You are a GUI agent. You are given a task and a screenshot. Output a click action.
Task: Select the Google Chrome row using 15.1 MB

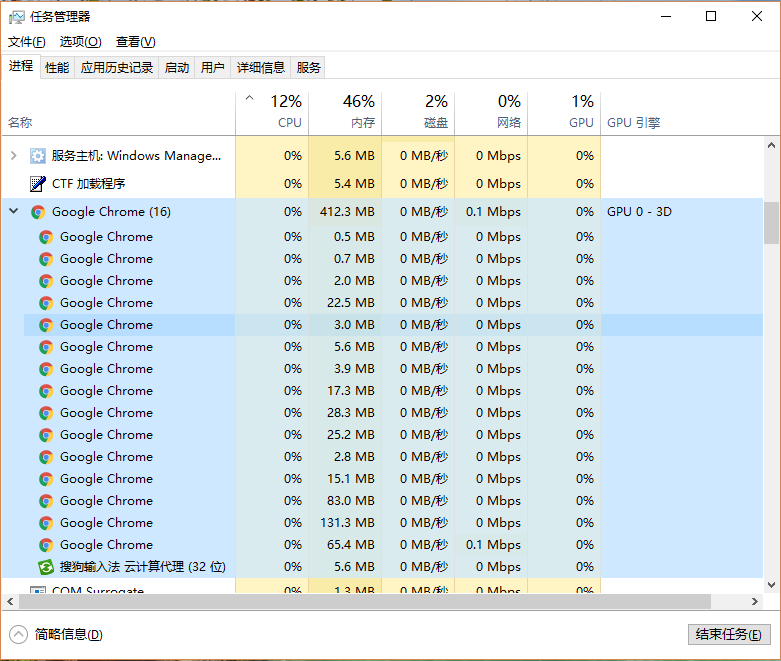(x=393, y=479)
